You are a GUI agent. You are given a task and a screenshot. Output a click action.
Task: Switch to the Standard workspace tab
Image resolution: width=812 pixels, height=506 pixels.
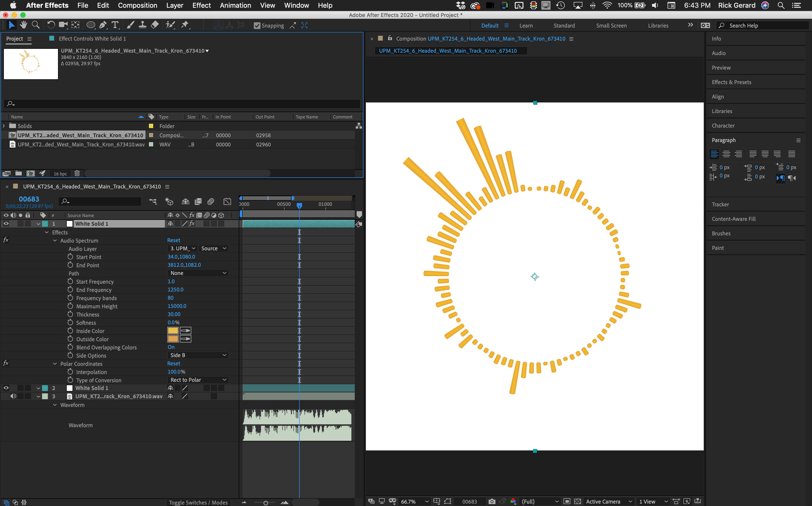pos(564,26)
